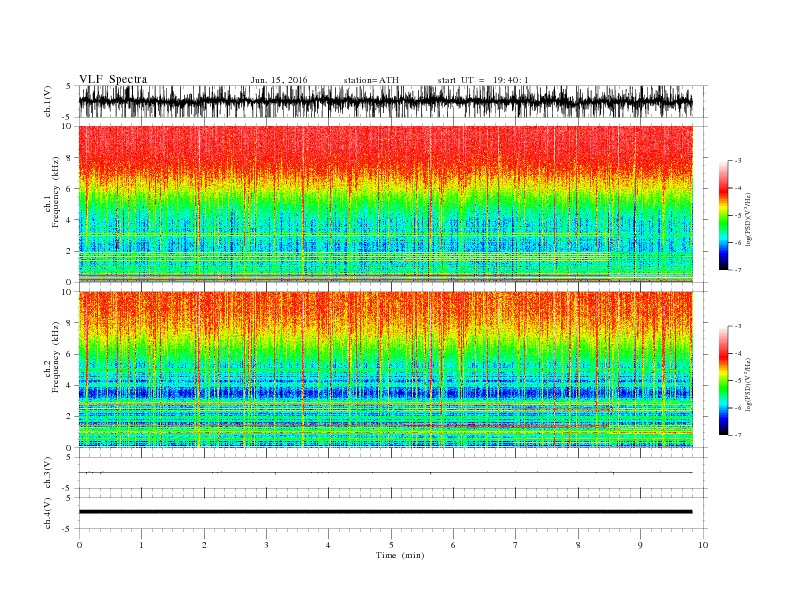Screen dimensions: 792x612
Task: Click the time axis tick label '8'
Action: pos(578,545)
